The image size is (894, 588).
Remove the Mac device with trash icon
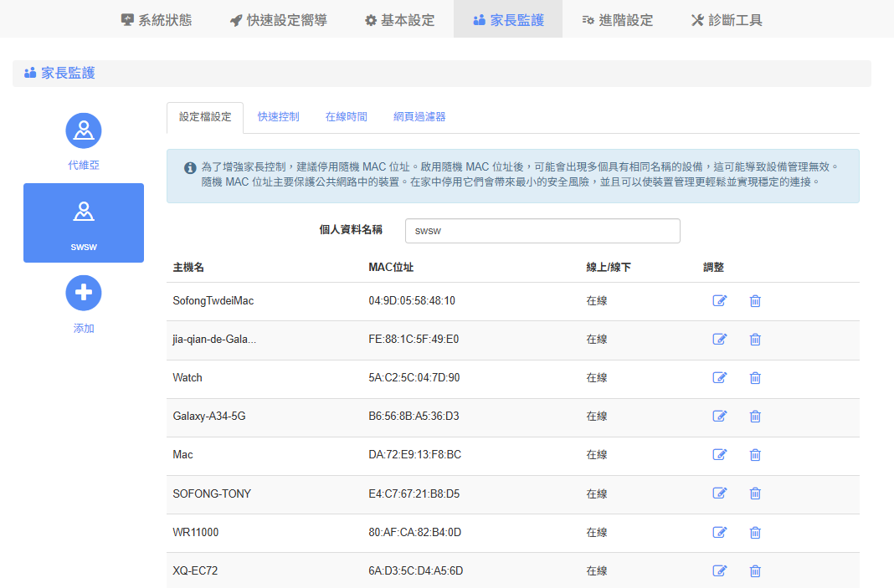pos(755,454)
